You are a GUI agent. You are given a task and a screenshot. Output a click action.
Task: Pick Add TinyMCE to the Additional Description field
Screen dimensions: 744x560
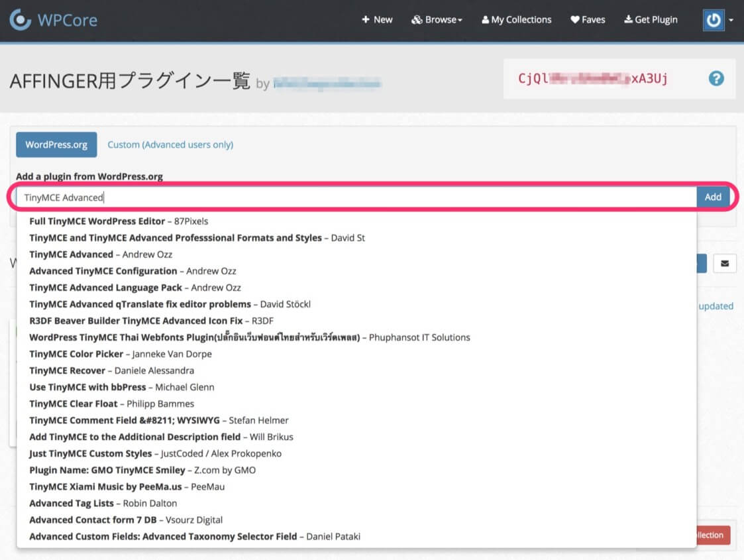[x=356, y=437]
